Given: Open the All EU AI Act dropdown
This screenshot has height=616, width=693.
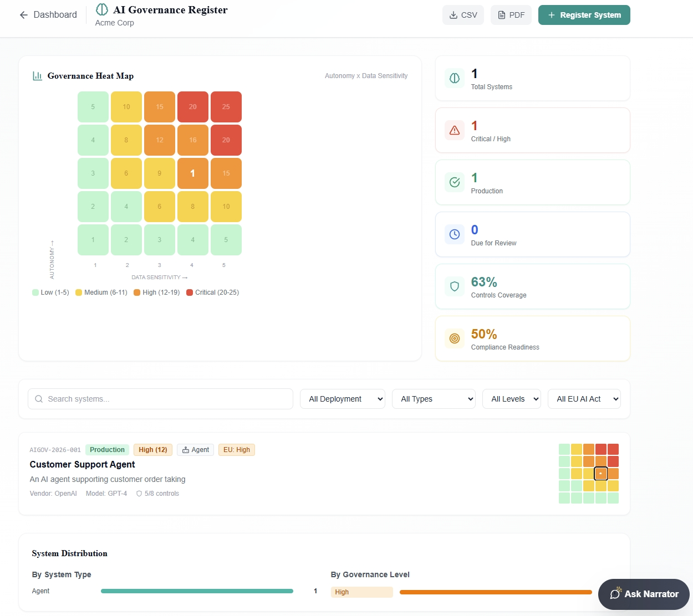Looking at the screenshot, I should (x=584, y=398).
